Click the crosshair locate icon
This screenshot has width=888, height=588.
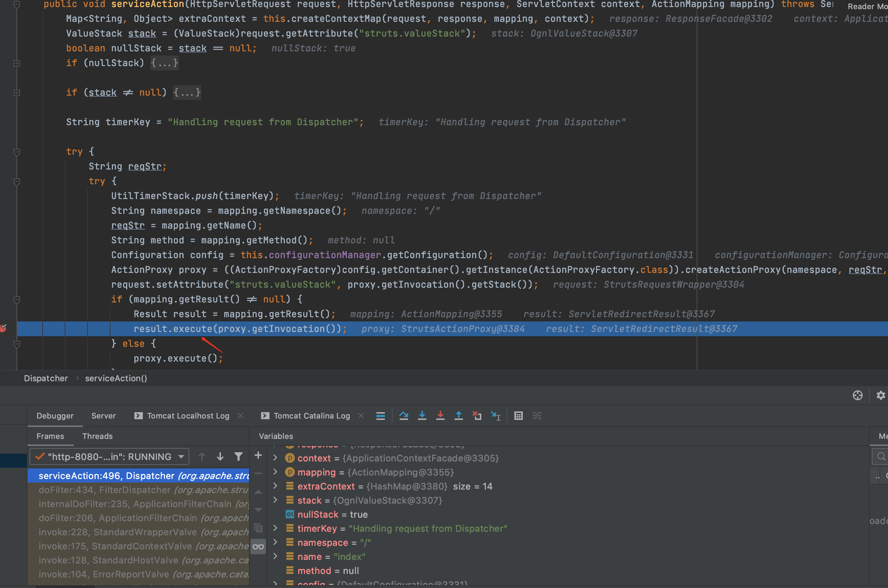pyautogui.click(x=858, y=395)
